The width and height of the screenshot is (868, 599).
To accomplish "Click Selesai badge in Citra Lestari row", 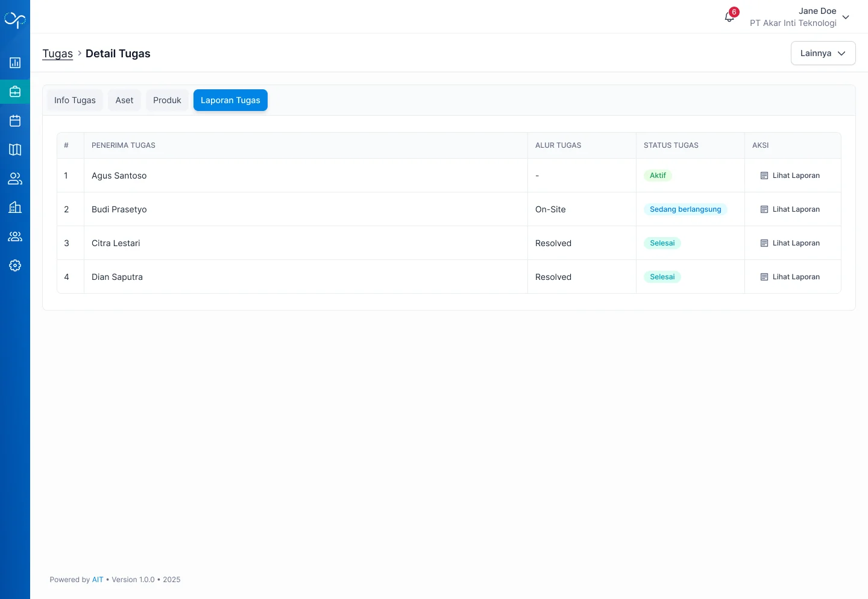I will pyautogui.click(x=662, y=243).
